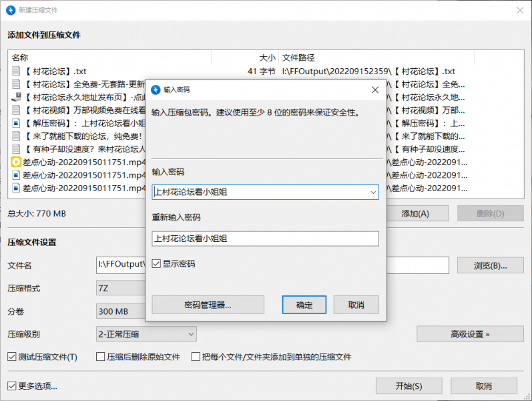Screen dimensions: 532x401
Task: Click the text file icon beside 【村花论坛】.txt
Action: tap(17, 72)
